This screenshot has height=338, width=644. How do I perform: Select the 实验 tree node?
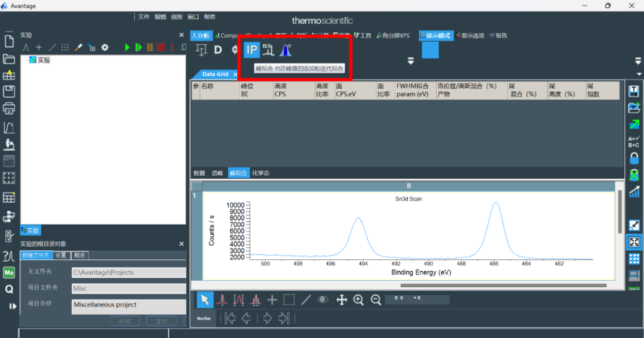(44, 60)
